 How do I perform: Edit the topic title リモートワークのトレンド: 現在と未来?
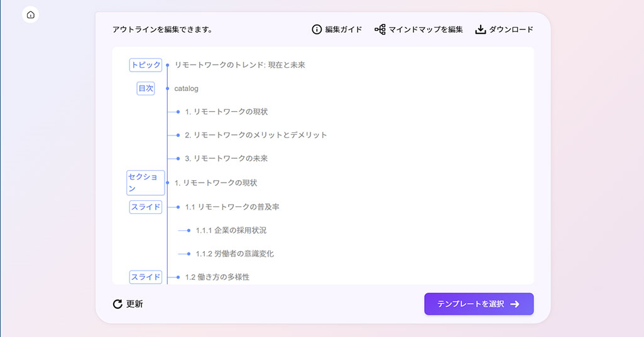point(239,65)
